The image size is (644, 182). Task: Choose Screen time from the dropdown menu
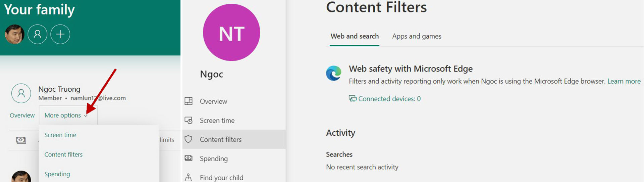point(60,135)
